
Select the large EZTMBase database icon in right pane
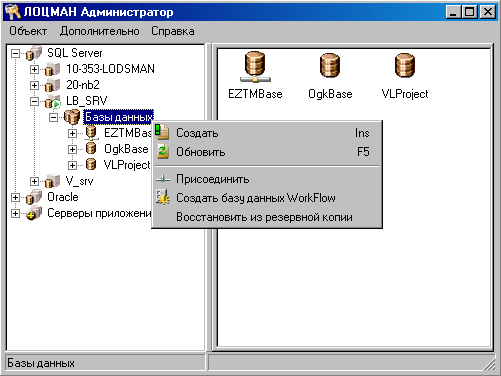coord(255,67)
